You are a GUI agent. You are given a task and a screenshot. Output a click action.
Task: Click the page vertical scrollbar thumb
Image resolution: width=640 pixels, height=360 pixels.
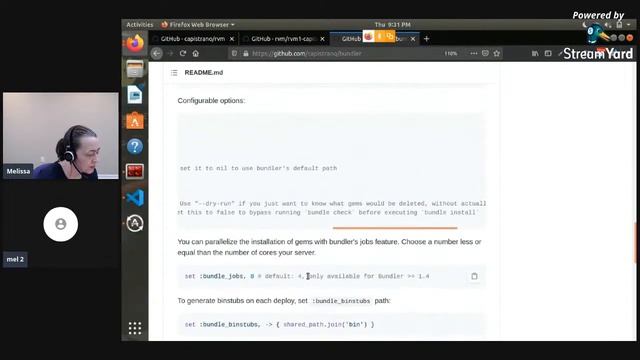[x=635, y=243]
